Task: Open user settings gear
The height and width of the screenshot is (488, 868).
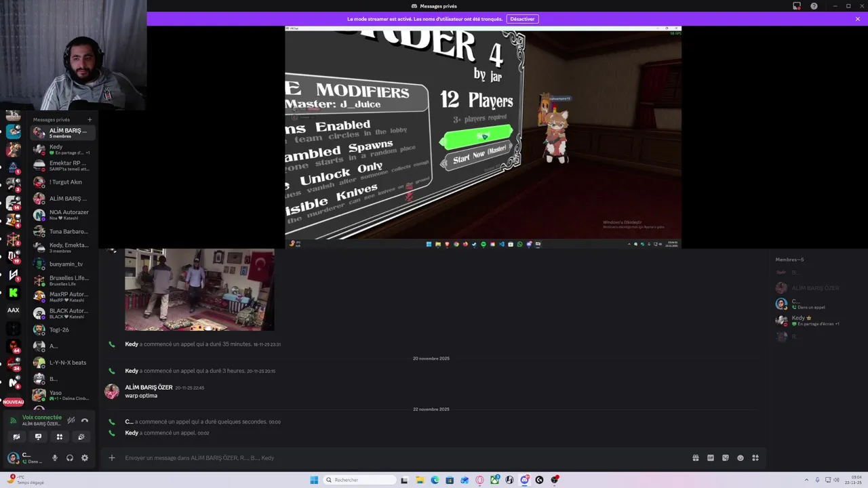Action: 85,458
